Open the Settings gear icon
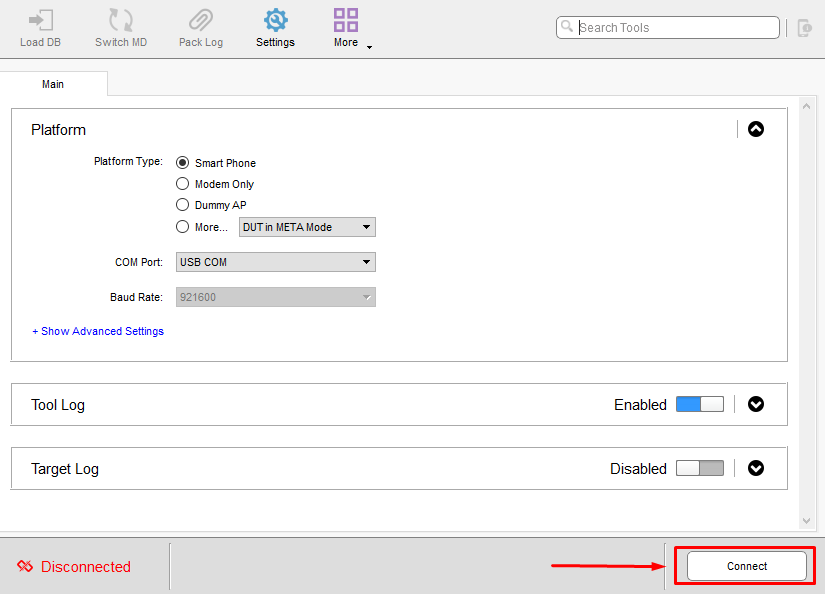 (275, 21)
